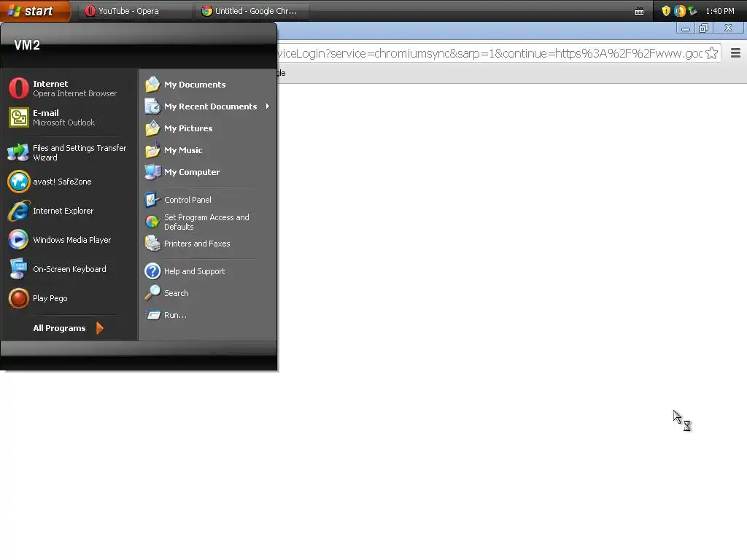Click the avast! SafeZone label
Viewport: 747px width, 560px height.
coord(63,182)
